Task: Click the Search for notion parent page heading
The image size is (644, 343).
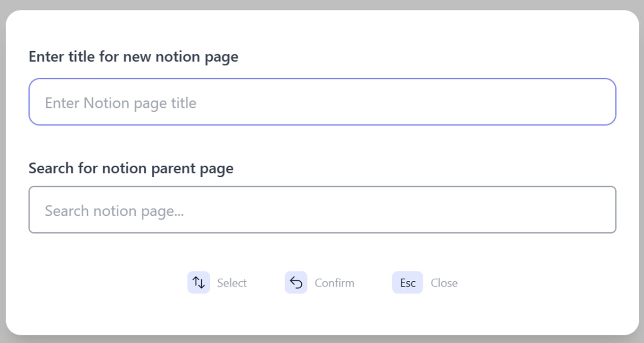Action: point(131,168)
